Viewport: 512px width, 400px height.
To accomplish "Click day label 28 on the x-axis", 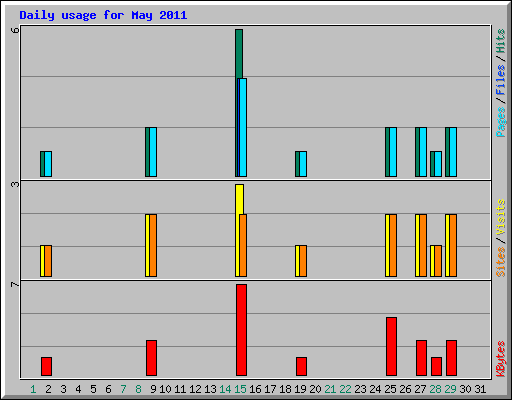I will point(435,389).
